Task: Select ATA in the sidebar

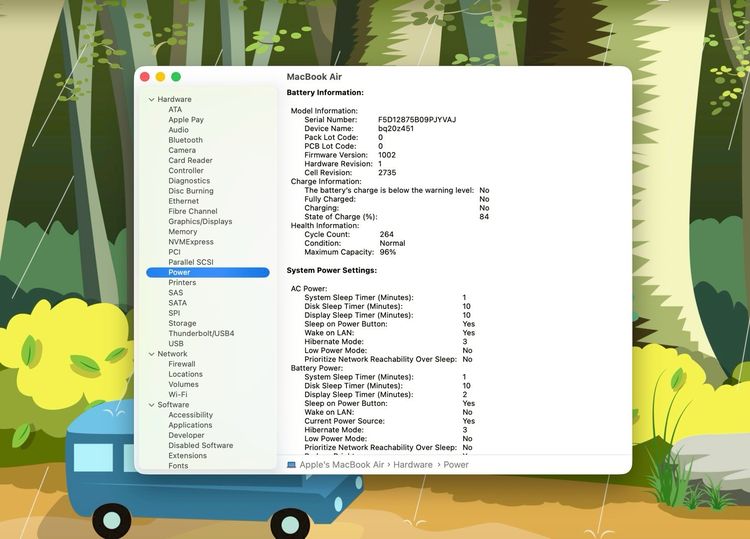Action: [x=175, y=110]
